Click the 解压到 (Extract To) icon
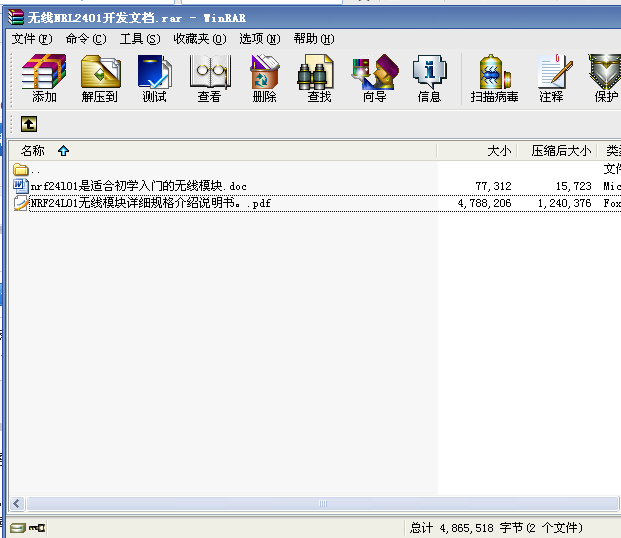 pyautogui.click(x=100, y=78)
